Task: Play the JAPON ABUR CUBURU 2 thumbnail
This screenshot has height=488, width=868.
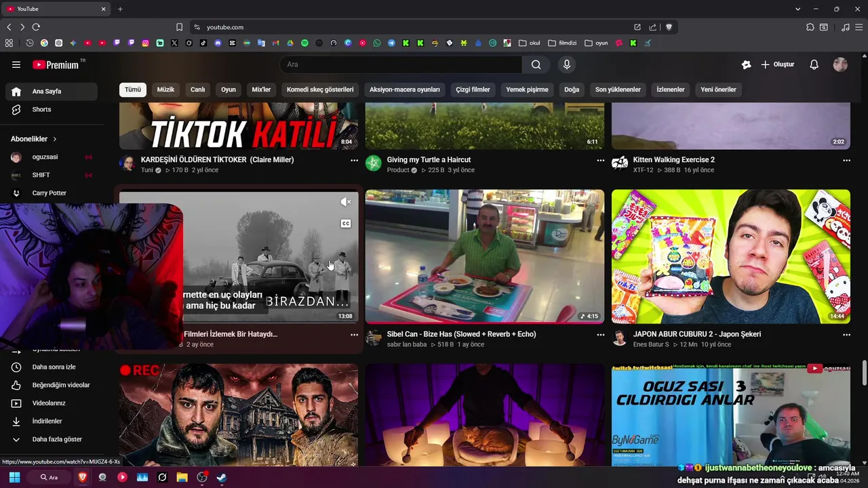Action: pyautogui.click(x=730, y=256)
